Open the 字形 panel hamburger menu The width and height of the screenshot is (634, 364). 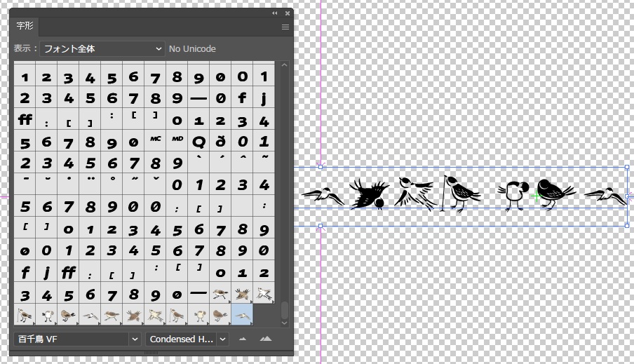[285, 27]
